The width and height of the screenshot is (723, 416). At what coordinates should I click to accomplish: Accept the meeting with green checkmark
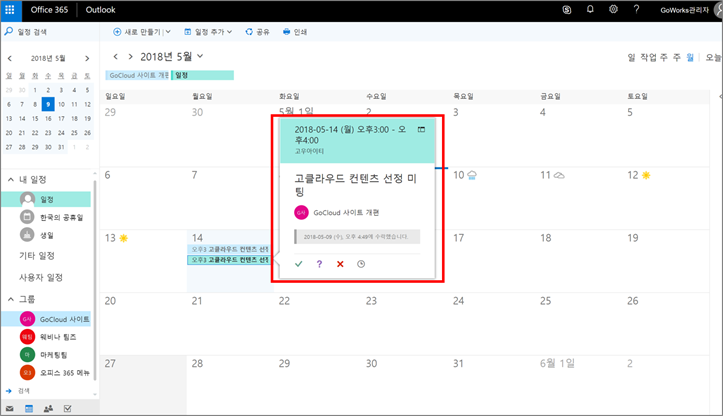[x=298, y=264]
